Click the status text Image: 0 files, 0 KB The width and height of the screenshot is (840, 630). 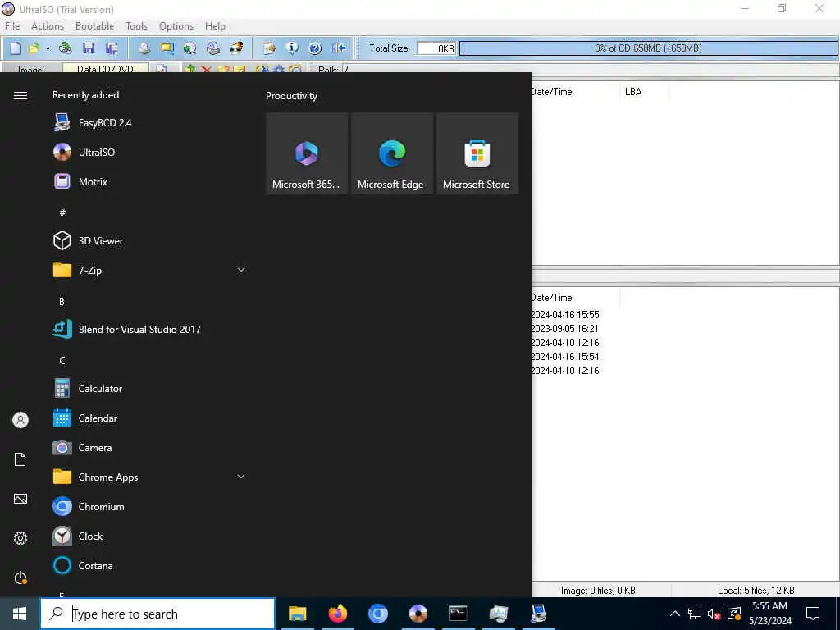click(598, 591)
